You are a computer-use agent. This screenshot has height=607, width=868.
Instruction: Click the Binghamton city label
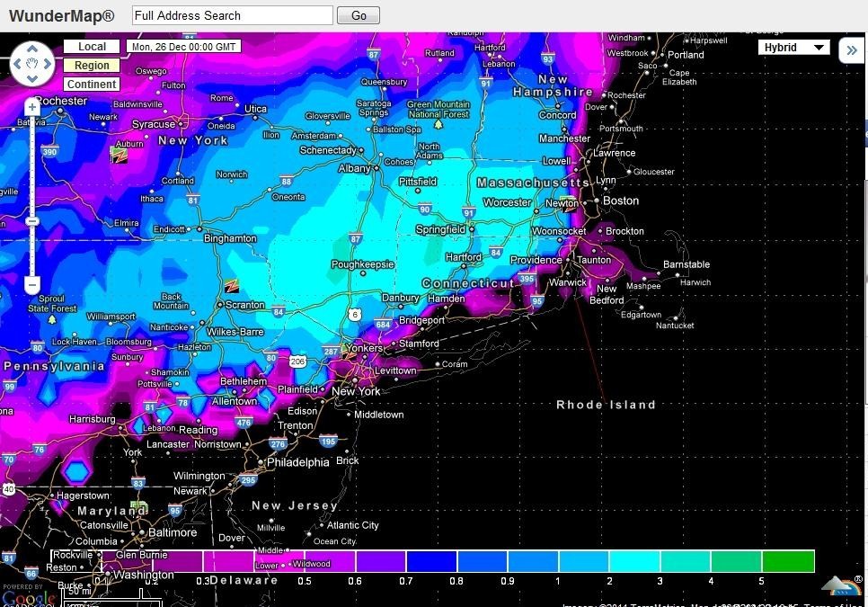tap(230, 238)
